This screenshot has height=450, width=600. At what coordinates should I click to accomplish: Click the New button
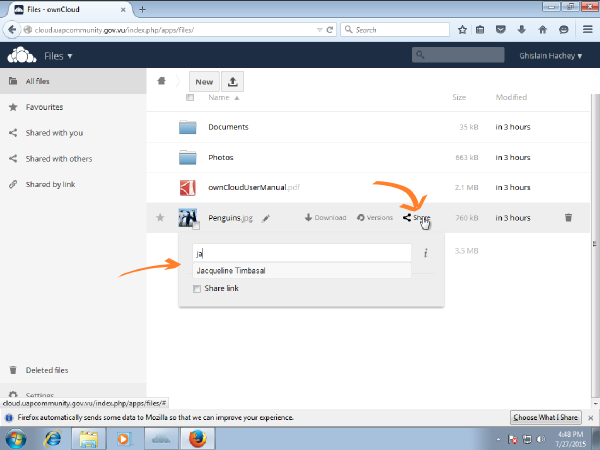click(204, 82)
